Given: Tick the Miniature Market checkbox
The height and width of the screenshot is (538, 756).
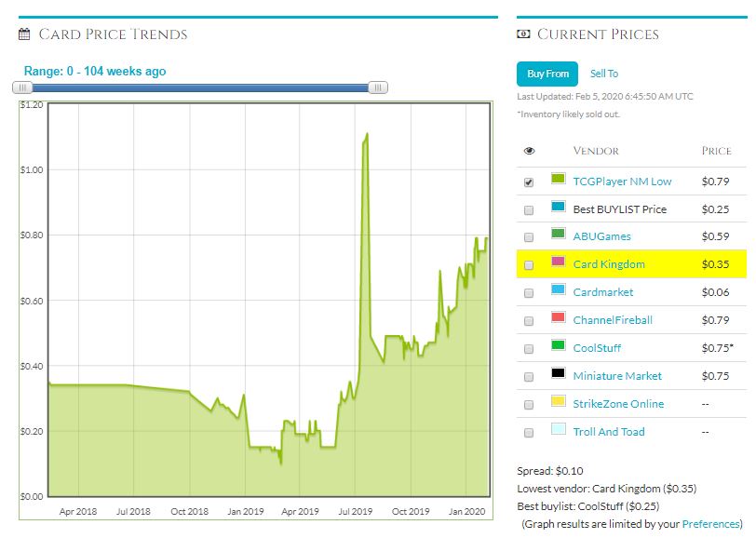Looking at the screenshot, I should [x=529, y=377].
